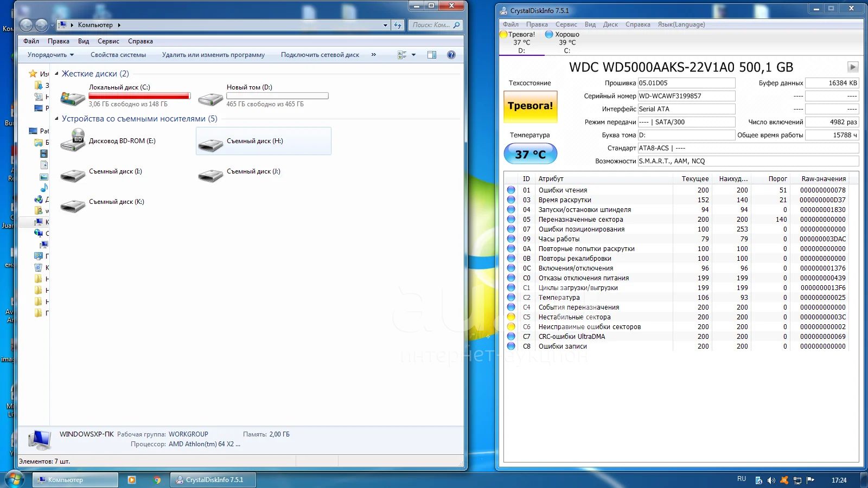Click the taskbar clock 17:24
This screenshot has width=868, height=488.
point(839,480)
